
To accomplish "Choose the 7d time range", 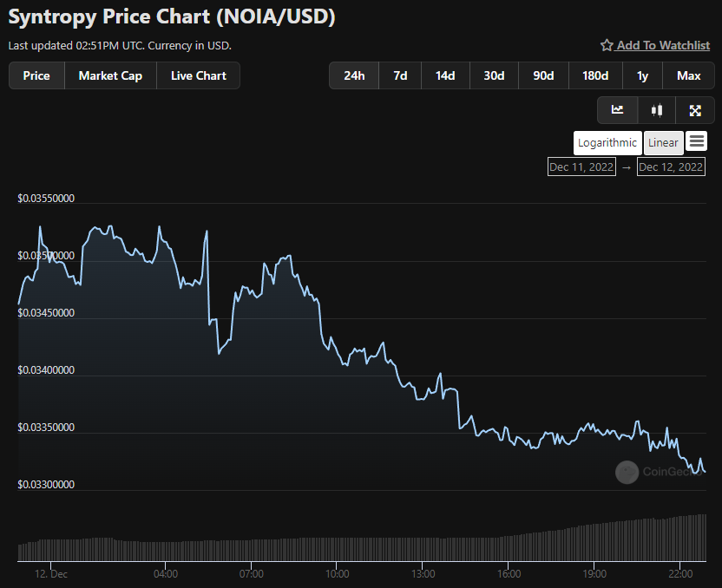I will pos(400,75).
